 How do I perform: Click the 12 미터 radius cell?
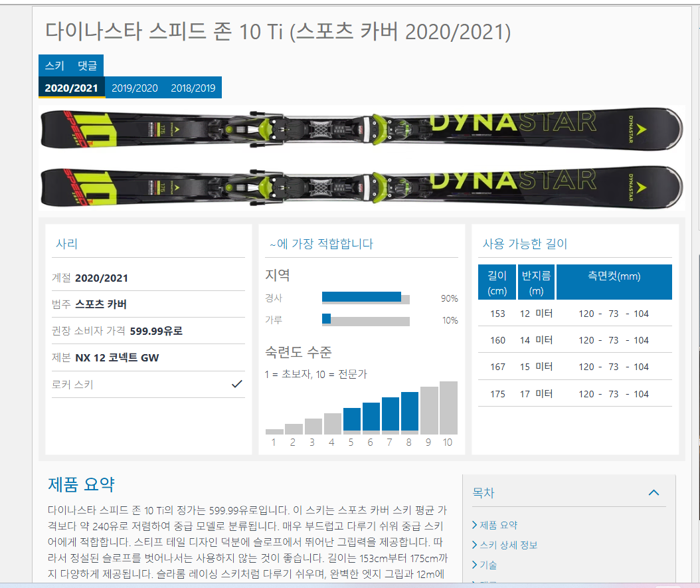(x=536, y=314)
